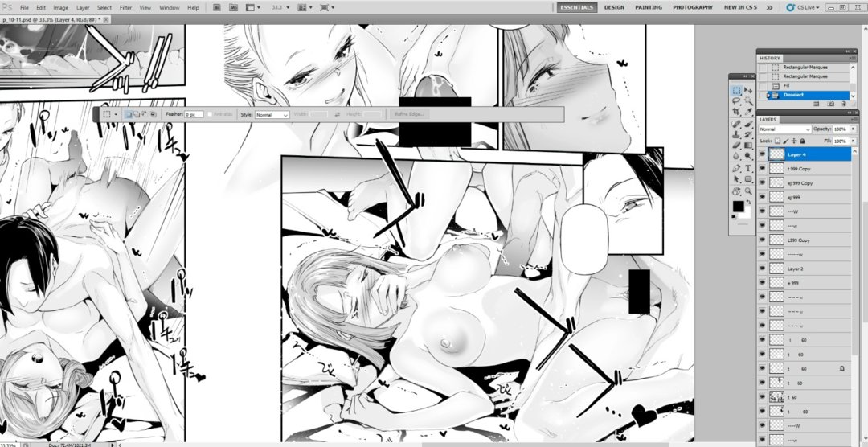Open the File menu

24,8
